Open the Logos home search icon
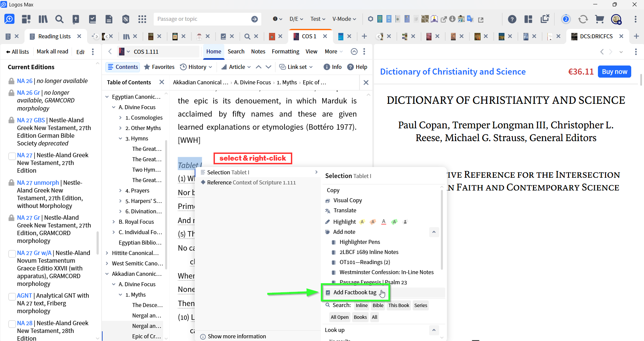Screen dimensions: 644x341 coord(9,19)
